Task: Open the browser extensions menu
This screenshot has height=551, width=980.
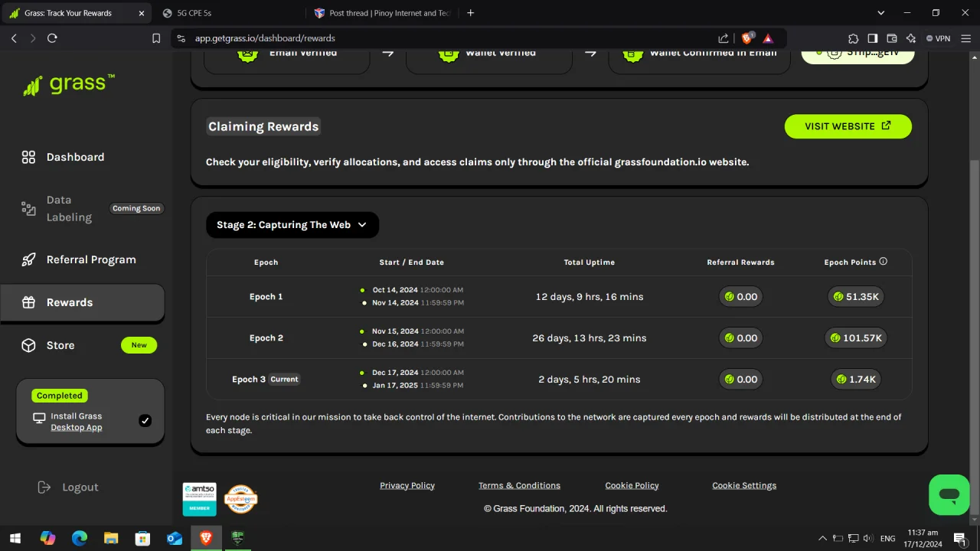Action: point(854,38)
